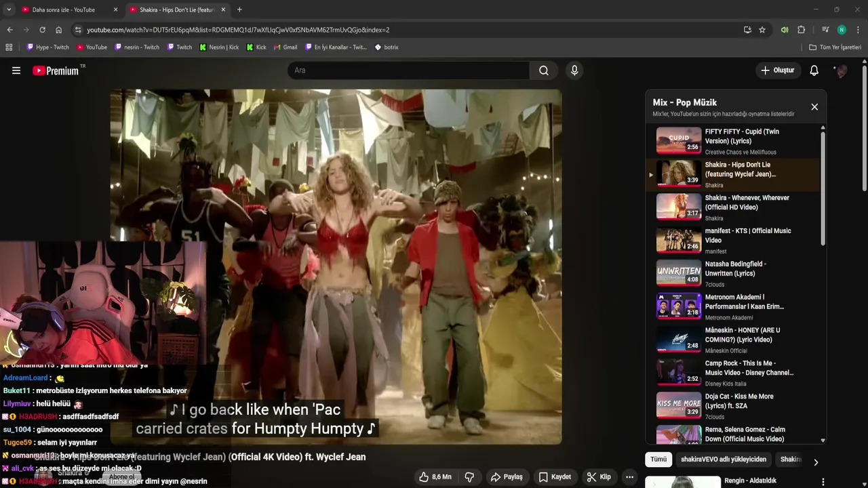
Task: Dislike the video
Action: tap(469, 477)
